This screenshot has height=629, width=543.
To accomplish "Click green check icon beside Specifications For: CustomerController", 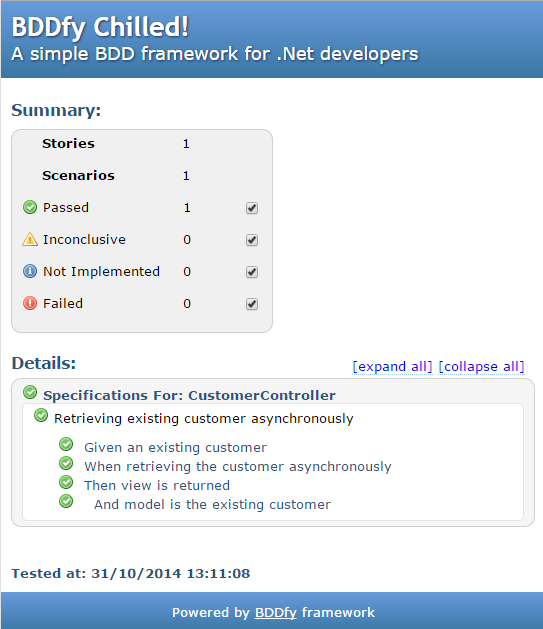I will click(30, 392).
